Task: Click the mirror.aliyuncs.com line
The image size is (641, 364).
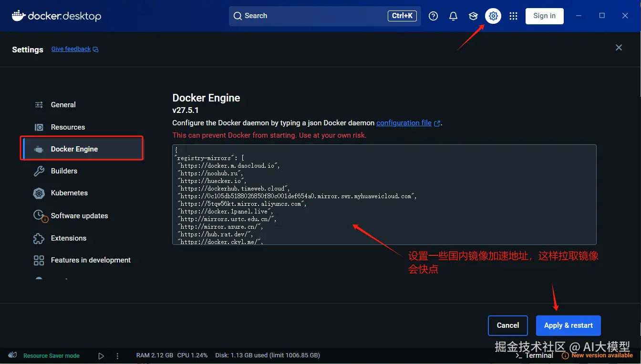Action: 242,204
